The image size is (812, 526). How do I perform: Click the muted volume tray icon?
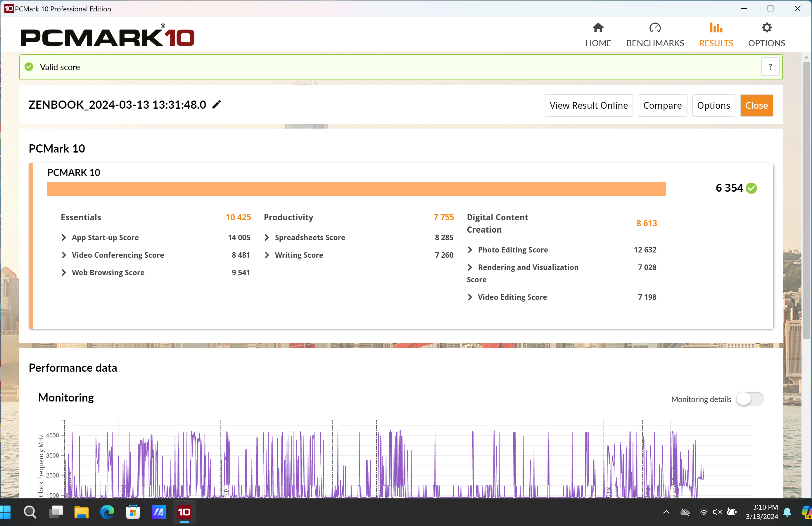pyautogui.click(x=718, y=512)
